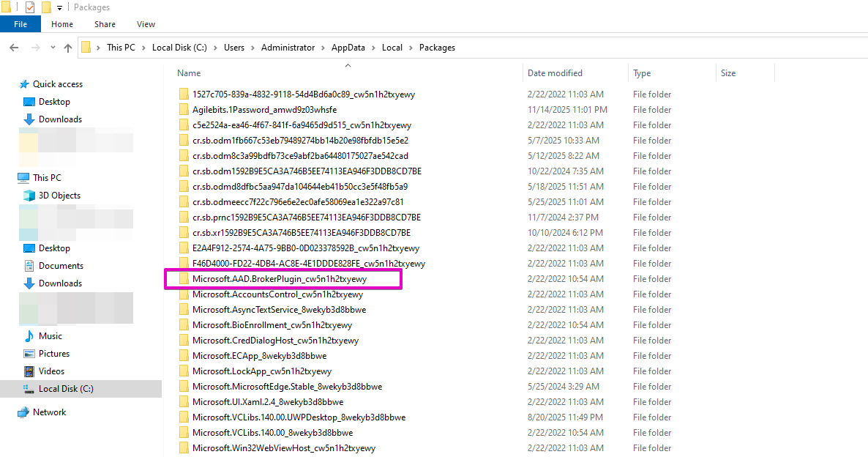Sort by the Size column header

(x=728, y=73)
